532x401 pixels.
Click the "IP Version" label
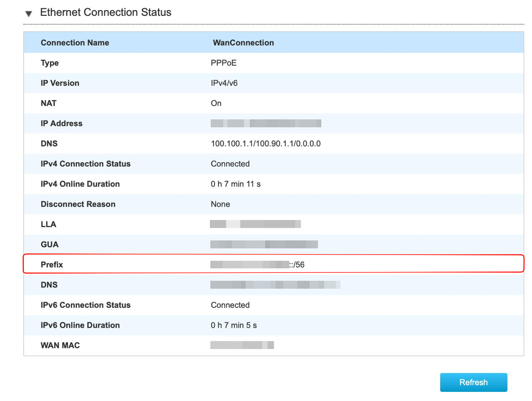[x=60, y=83]
